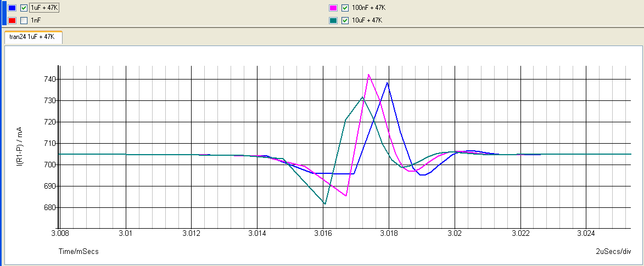Uncheck the 1uF + 47K curve checkbox
Image resolution: width=644 pixels, height=266 pixels.
[24, 8]
